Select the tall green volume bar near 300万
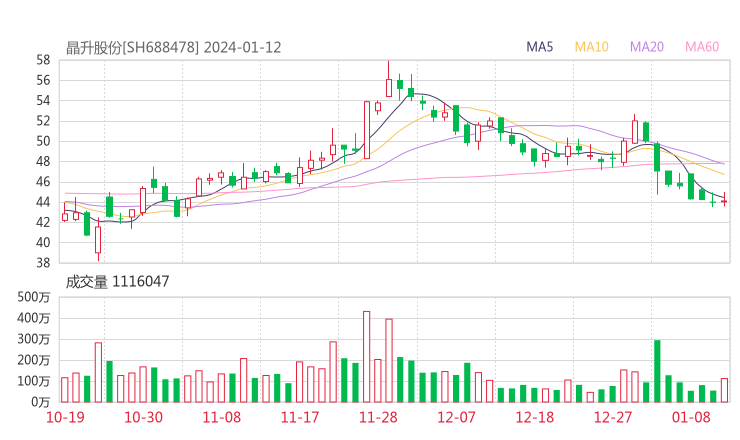This screenshot has width=740, height=440. coord(657,371)
